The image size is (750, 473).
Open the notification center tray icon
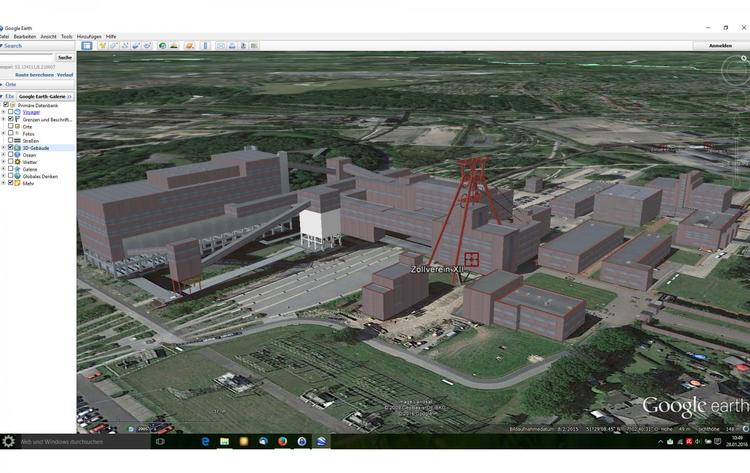(717, 441)
